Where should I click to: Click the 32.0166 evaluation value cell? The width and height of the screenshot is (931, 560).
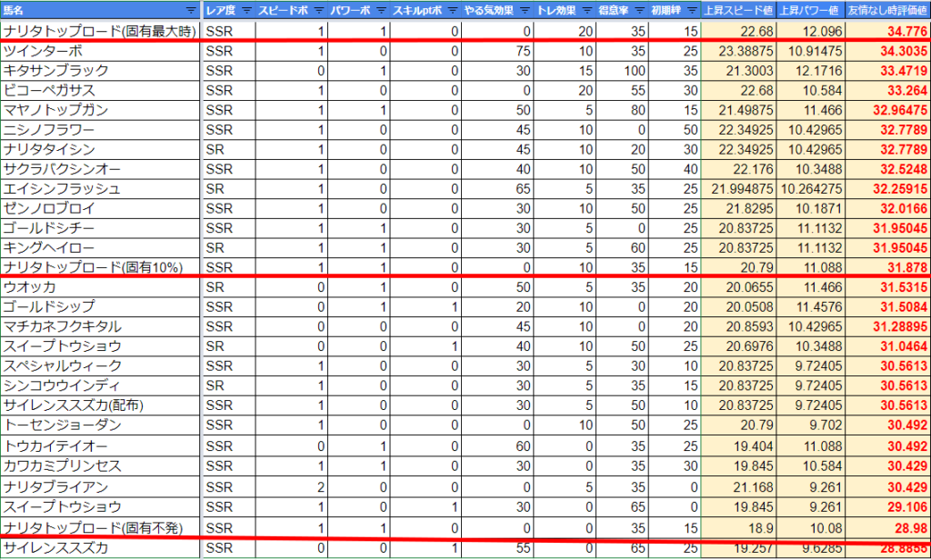click(887, 208)
